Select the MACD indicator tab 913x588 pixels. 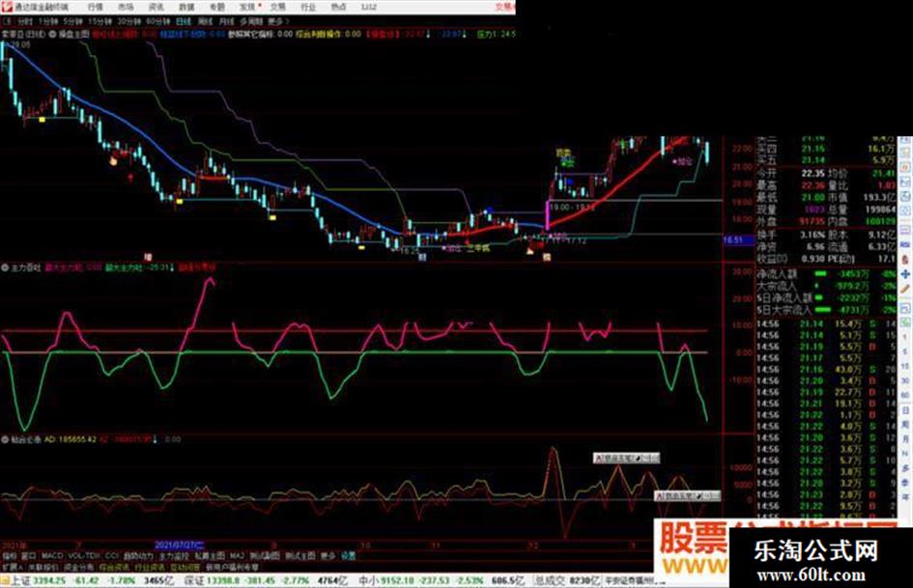pos(52,556)
